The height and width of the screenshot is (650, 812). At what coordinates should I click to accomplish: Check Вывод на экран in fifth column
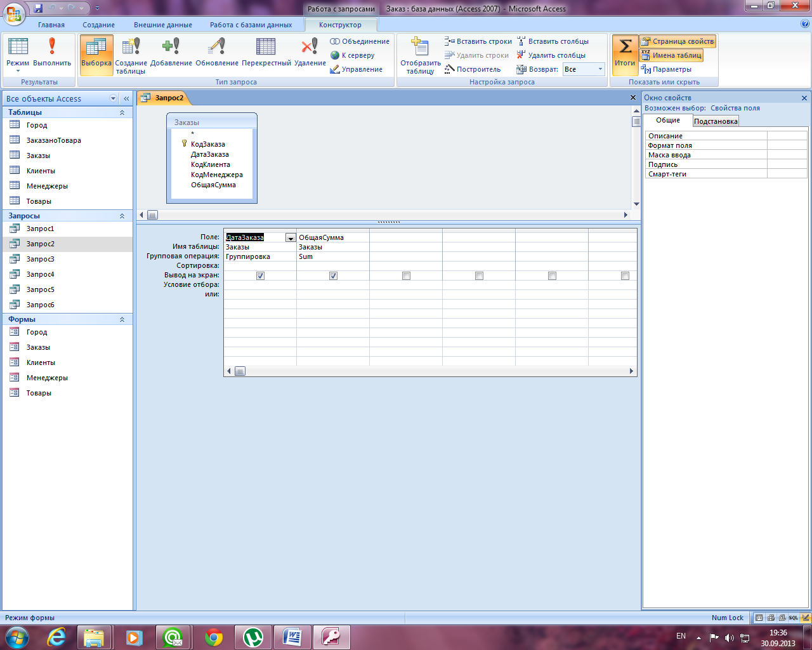click(552, 275)
